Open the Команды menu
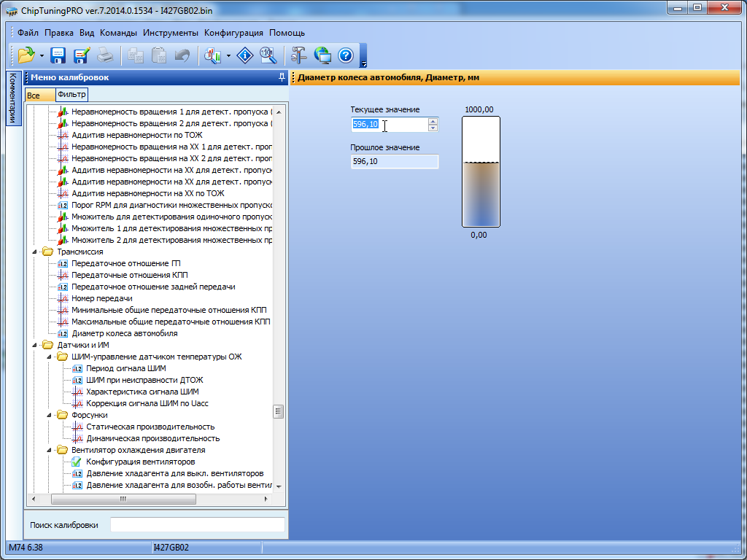The width and height of the screenshot is (747, 560). point(118,33)
